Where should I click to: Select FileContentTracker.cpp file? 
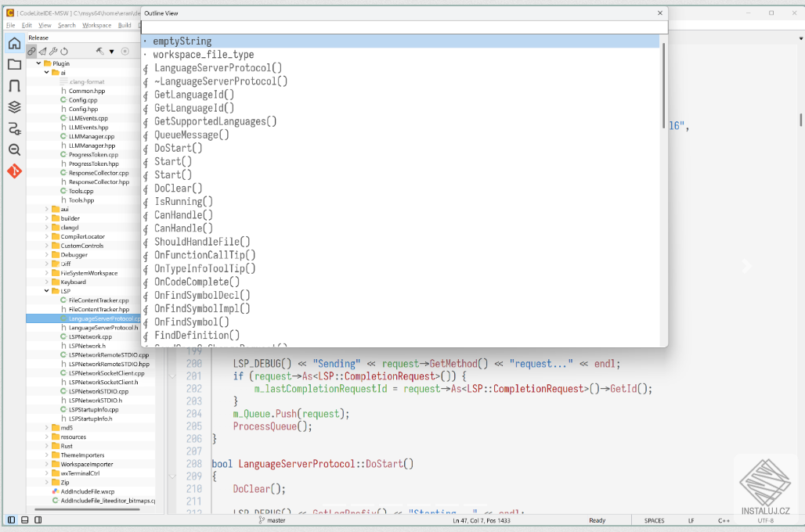[99, 300]
